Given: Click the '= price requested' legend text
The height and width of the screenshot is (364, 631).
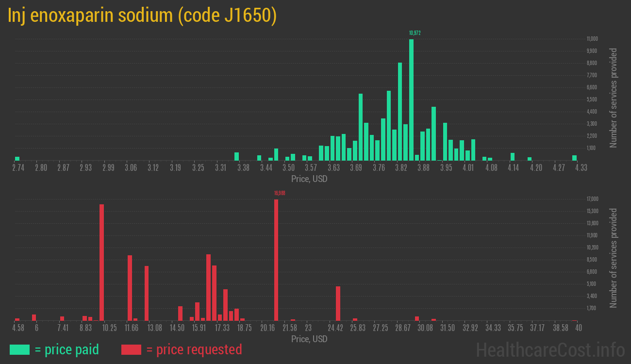Looking at the screenshot, I should coord(194,349).
